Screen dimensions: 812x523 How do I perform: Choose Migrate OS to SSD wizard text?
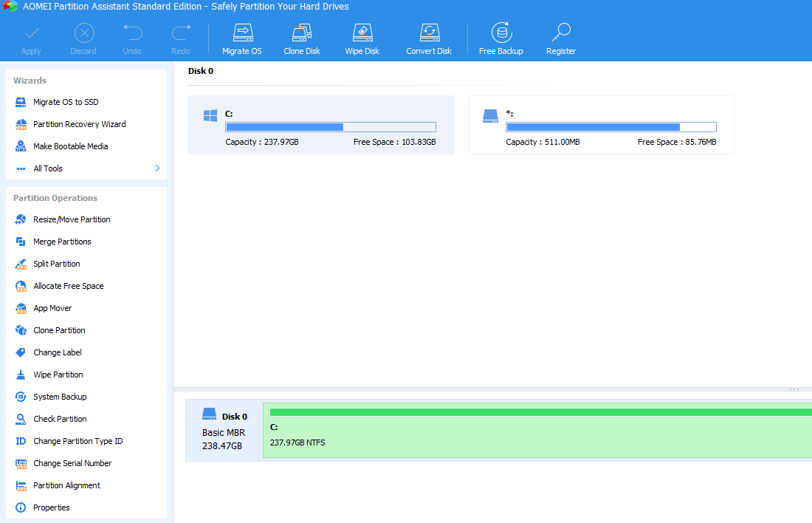pyautogui.click(x=66, y=102)
